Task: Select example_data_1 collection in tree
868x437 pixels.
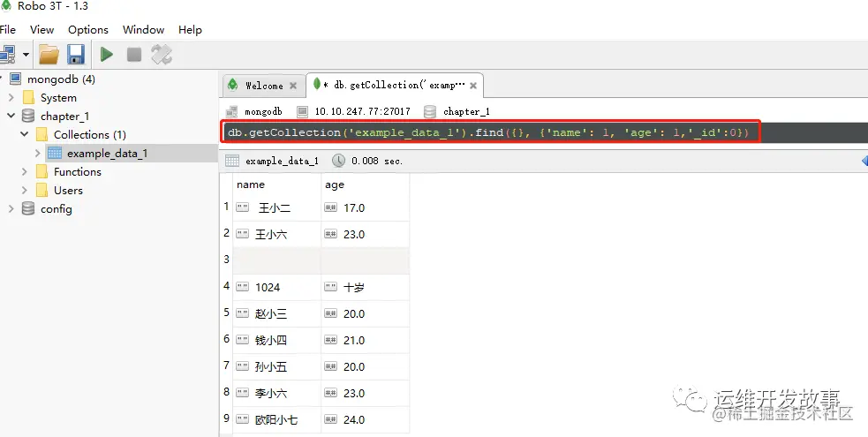Action: [x=108, y=154]
